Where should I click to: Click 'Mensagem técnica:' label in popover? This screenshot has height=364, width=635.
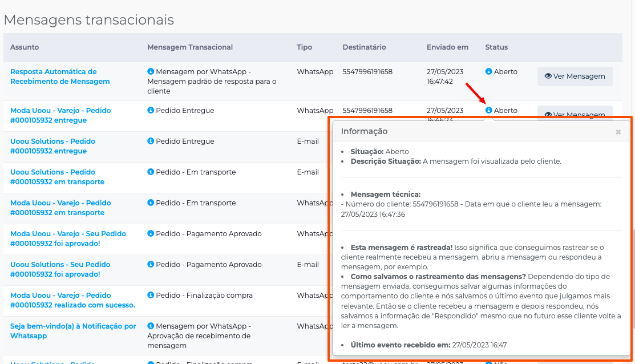pos(386,195)
